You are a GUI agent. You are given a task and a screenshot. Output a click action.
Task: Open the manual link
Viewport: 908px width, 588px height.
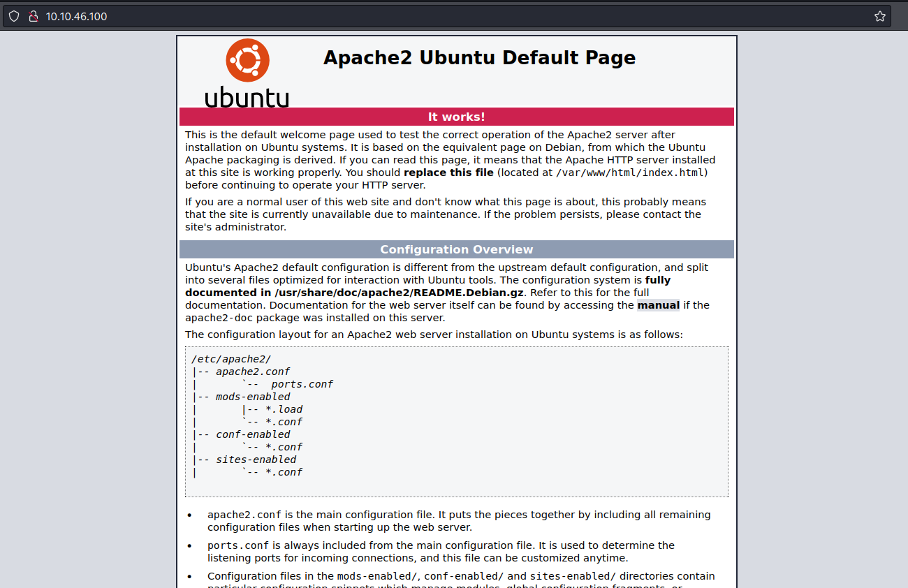658,305
